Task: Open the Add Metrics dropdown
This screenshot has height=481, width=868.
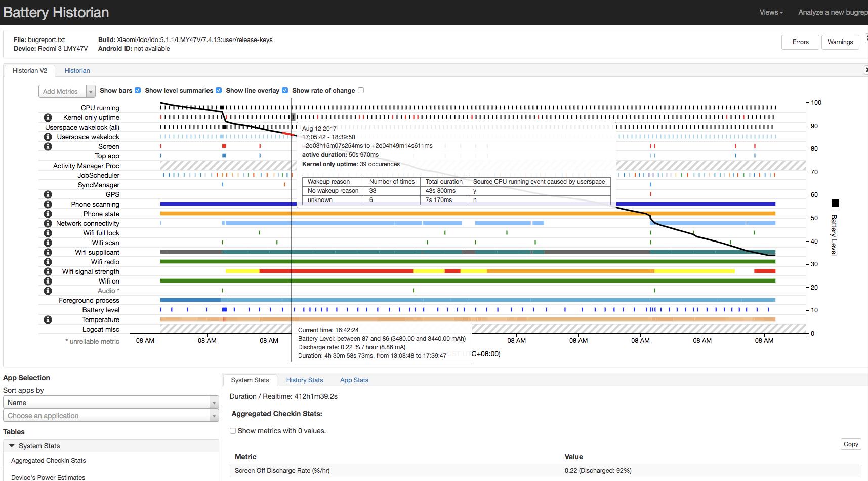Action: pos(67,91)
